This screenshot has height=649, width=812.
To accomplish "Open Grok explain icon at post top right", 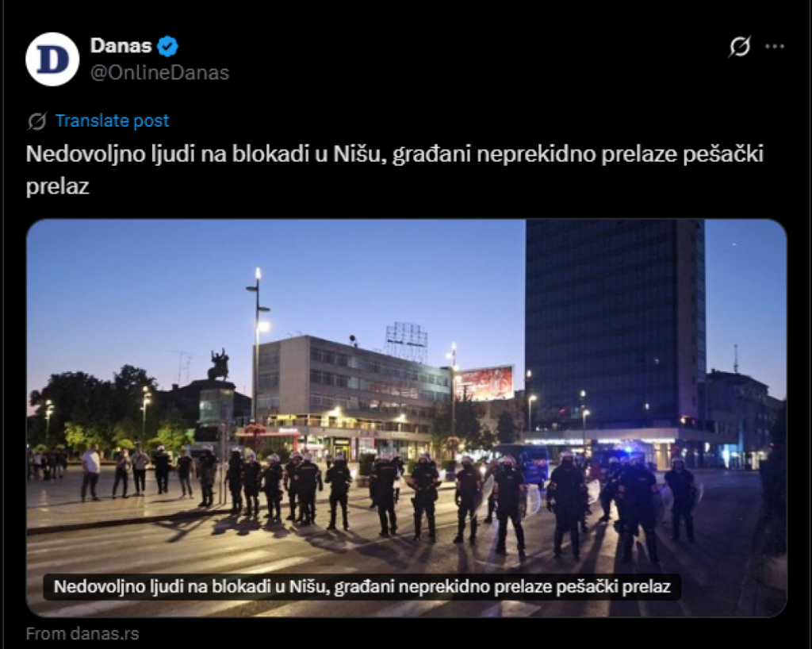I will [x=740, y=47].
